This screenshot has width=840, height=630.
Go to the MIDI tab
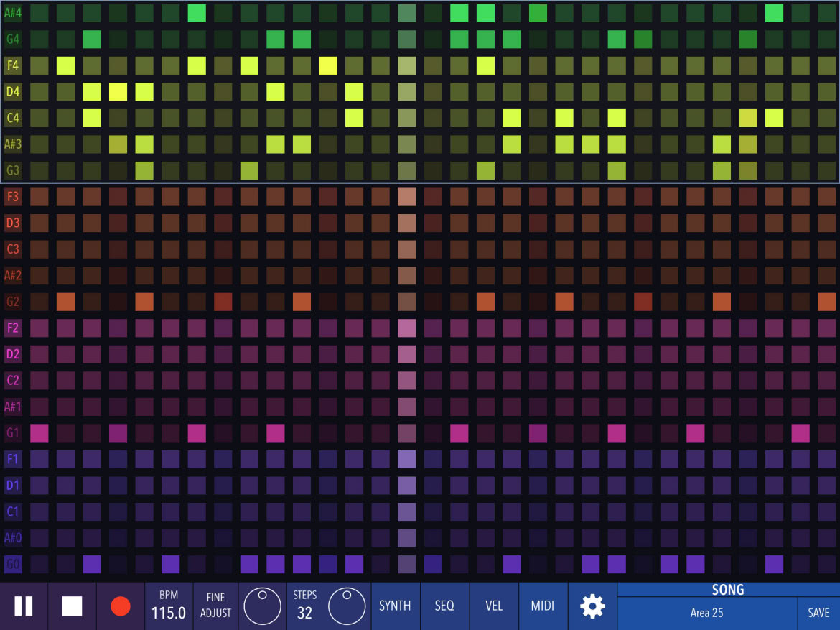(x=543, y=606)
